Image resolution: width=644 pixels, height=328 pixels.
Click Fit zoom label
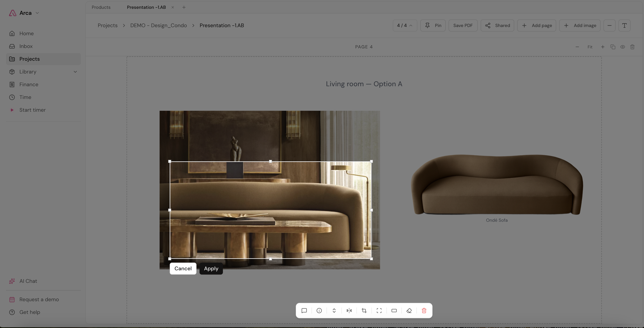pos(590,47)
